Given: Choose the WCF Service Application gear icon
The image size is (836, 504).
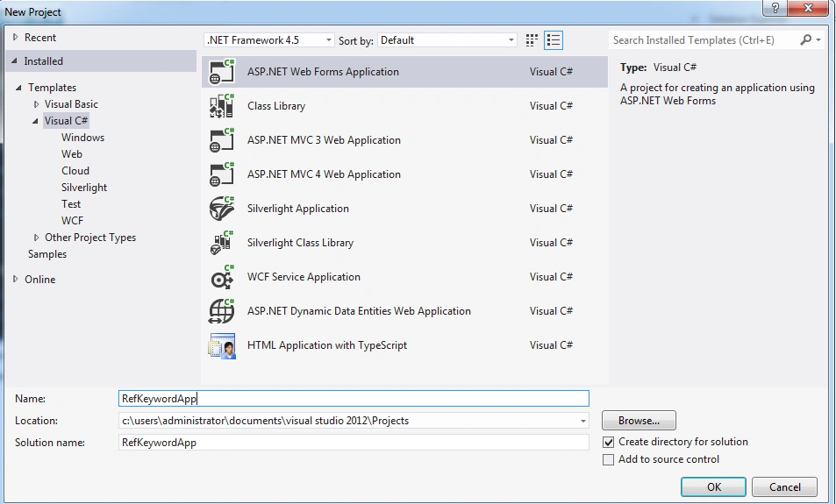Looking at the screenshot, I should pos(221,276).
